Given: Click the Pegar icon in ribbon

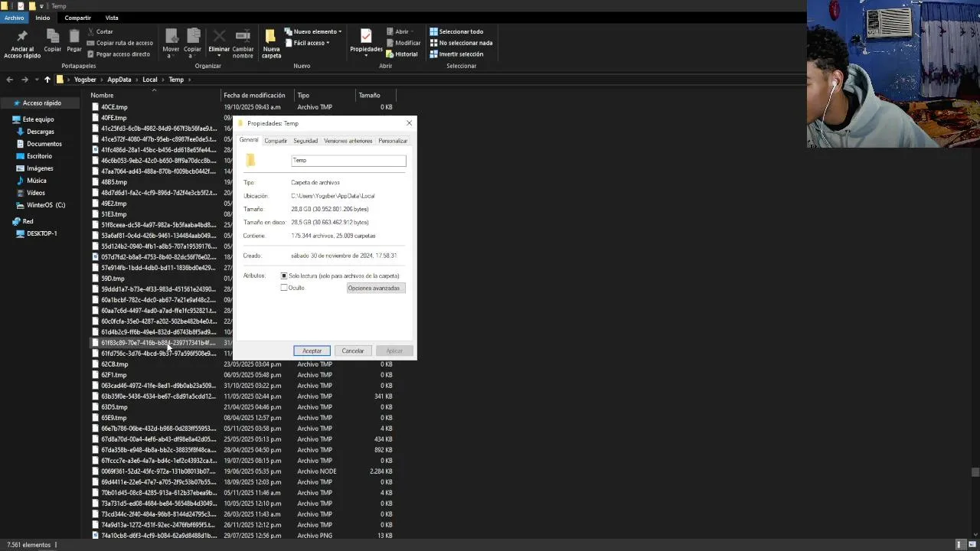Looking at the screenshot, I should coord(74,41).
